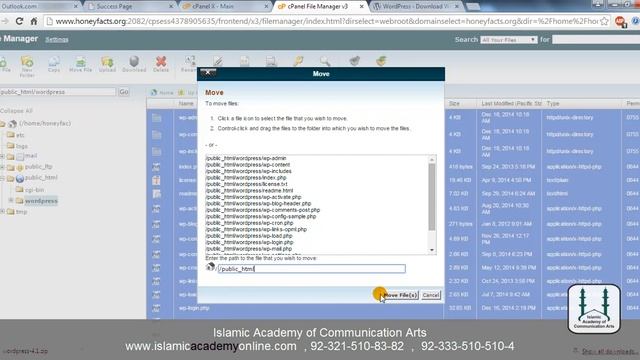The height and width of the screenshot is (360, 640).
Task: Click the Move list scrollbar thumb
Action: [x=432, y=197]
